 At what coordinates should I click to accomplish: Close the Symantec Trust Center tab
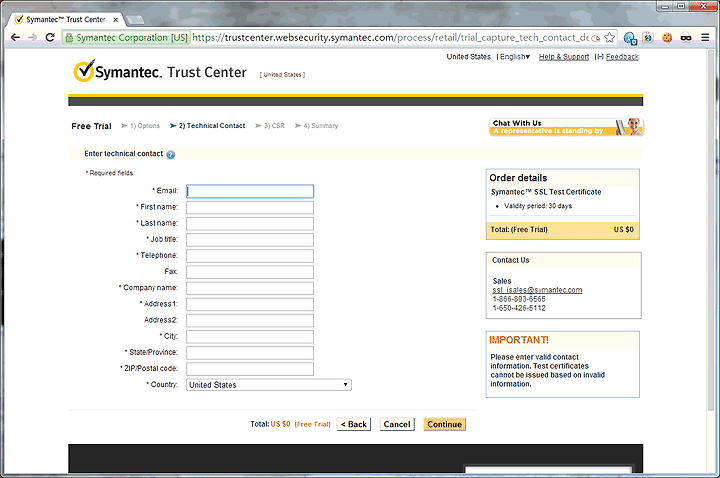point(116,20)
